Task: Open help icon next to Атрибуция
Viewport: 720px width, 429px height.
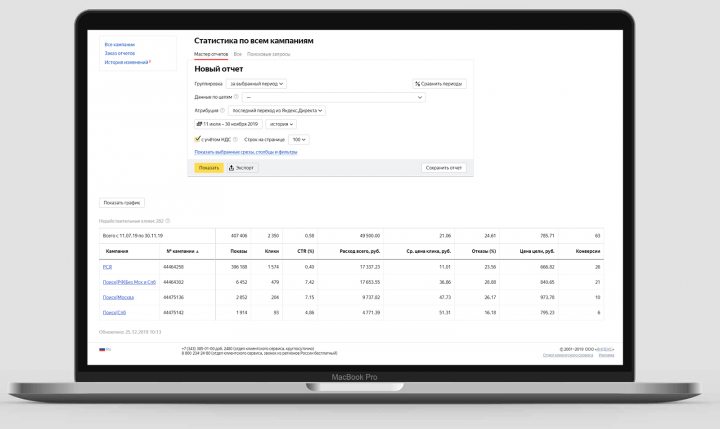Action: [x=222, y=110]
